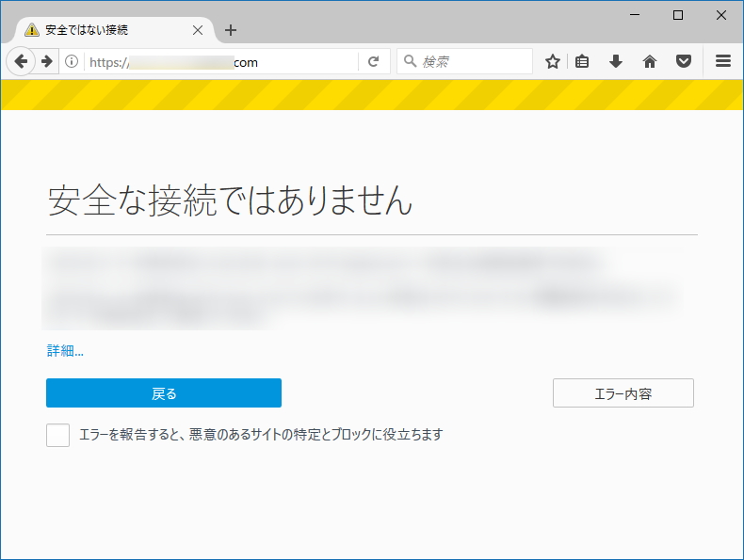Click the エラー内容 button
The image size is (744, 560).
[623, 392]
